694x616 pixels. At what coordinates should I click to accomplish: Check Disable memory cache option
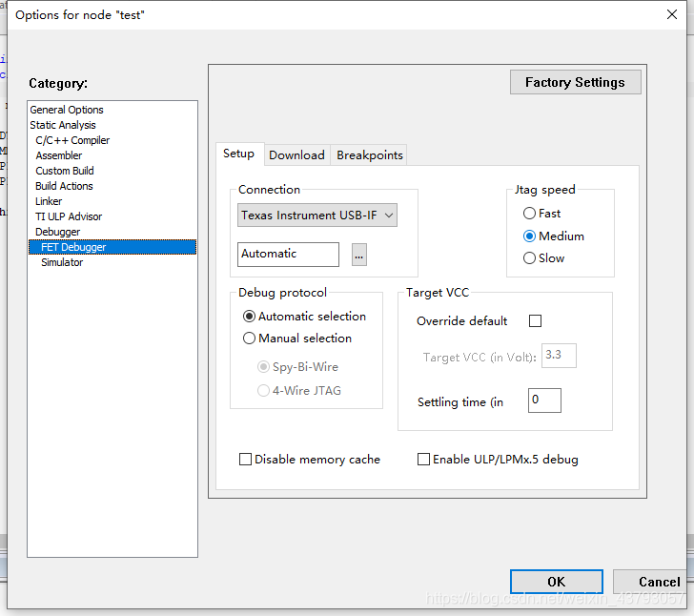point(246,460)
